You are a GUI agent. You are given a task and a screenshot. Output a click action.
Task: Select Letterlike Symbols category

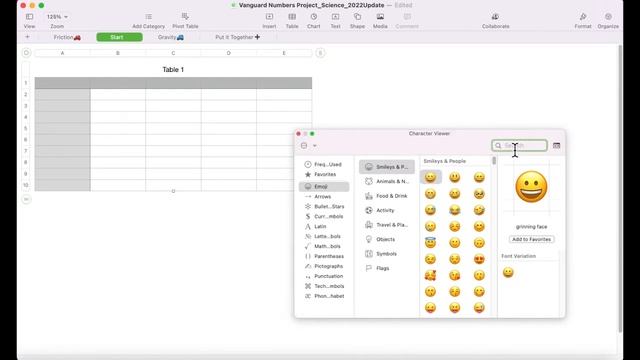[x=324, y=236]
